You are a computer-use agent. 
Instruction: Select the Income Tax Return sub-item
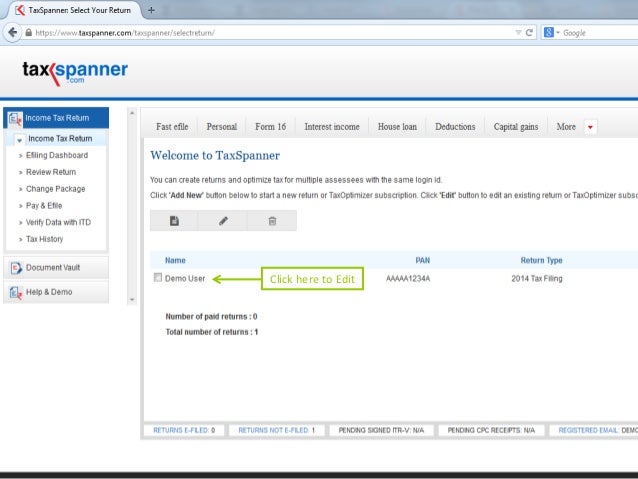[x=60, y=139]
